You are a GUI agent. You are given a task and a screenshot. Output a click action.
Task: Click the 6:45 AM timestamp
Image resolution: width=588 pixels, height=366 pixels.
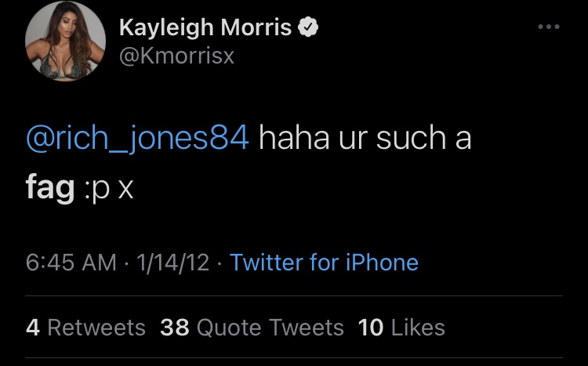point(71,262)
